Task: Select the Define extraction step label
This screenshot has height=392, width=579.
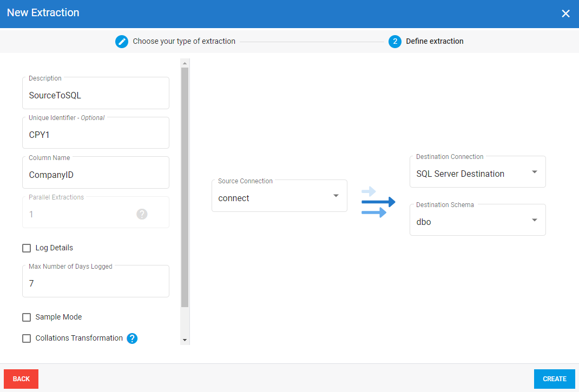Action: point(435,42)
